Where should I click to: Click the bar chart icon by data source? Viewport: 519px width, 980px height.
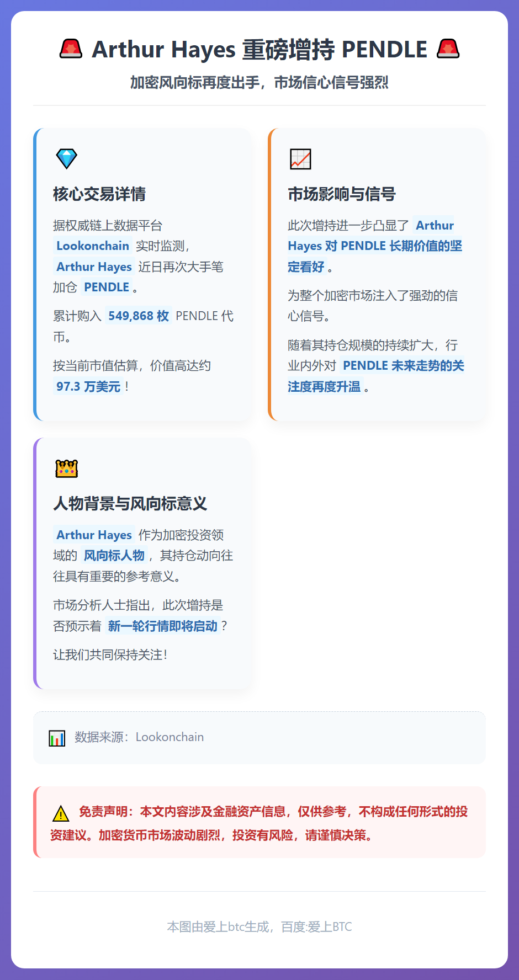coord(57,738)
